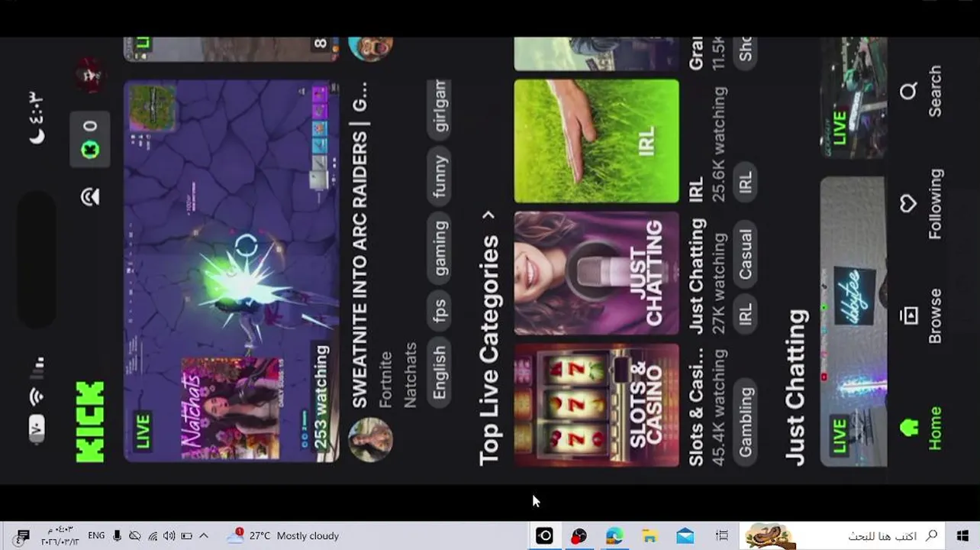
Task: Select the English tag
Action: [x=439, y=373]
